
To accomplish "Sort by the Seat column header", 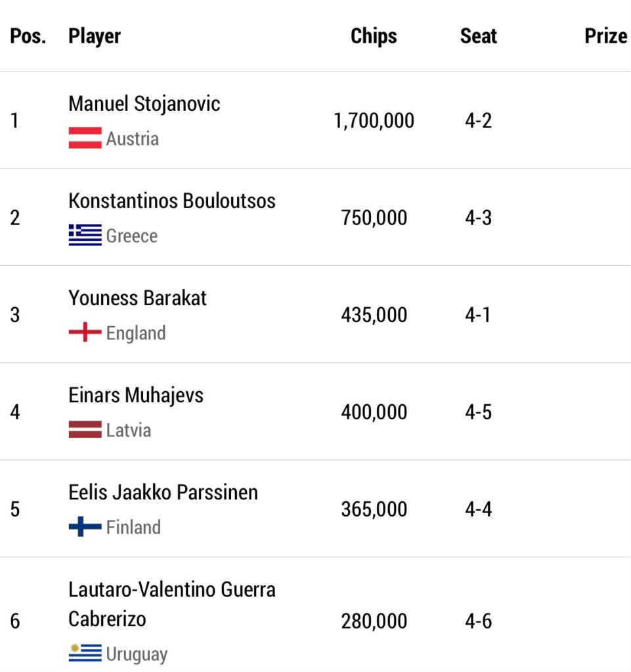I will [479, 36].
